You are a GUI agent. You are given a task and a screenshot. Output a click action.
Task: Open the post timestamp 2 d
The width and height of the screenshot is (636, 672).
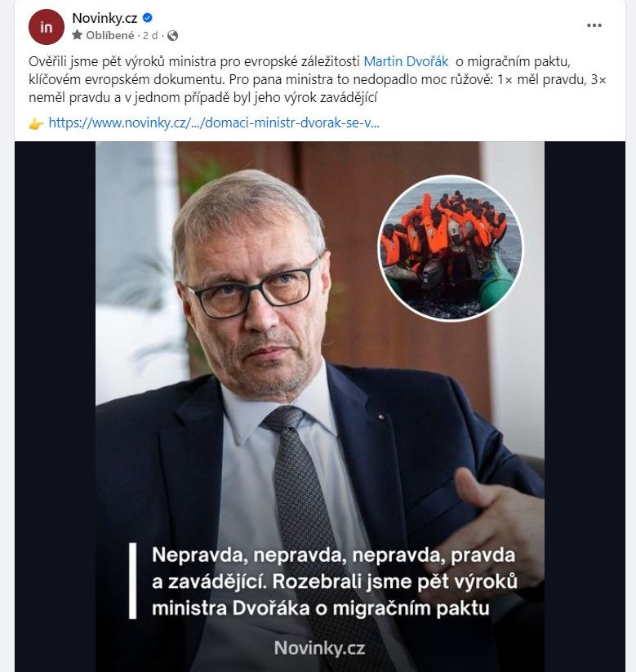coord(150,35)
